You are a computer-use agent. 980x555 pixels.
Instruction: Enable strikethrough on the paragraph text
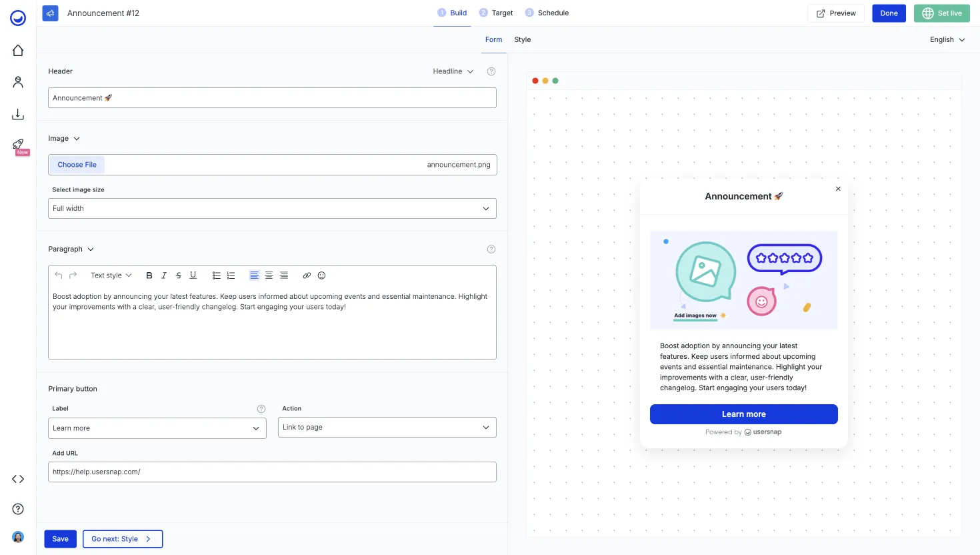(x=178, y=275)
